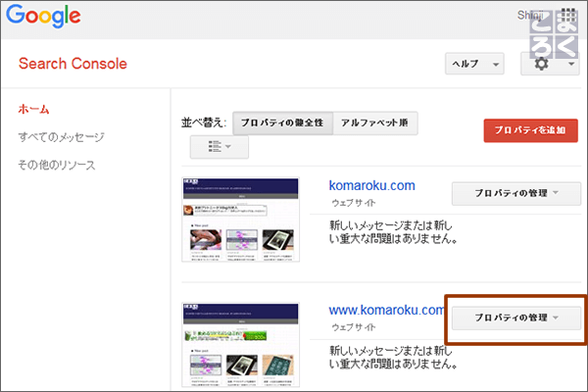588x392 pixels.
Task: Open プロパティの管理 for komaroku.com
Action: [516, 193]
